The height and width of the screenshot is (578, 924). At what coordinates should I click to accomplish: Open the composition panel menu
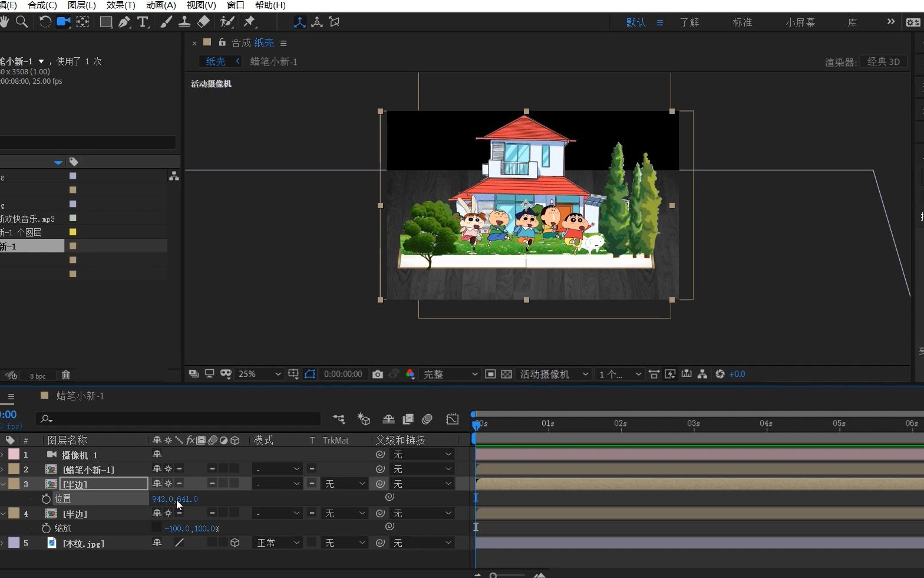pyautogui.click(x=283, y=43)
